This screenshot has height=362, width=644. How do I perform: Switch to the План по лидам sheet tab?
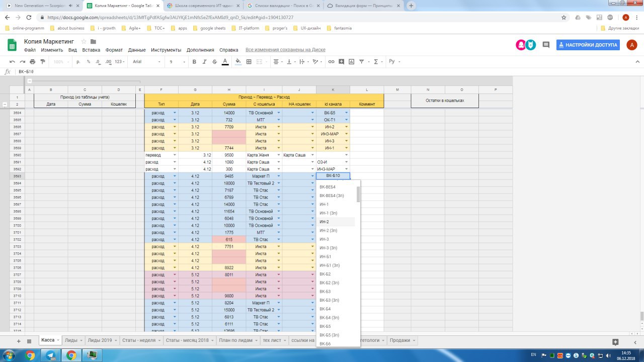click(x=237, y=340)
